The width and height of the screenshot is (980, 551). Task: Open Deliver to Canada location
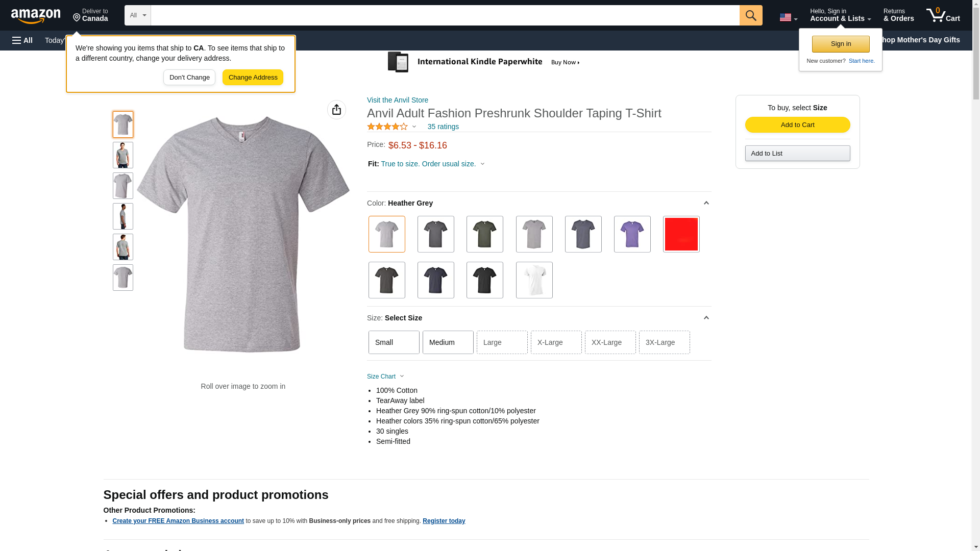pyautogui.click(x=90, y=15)
